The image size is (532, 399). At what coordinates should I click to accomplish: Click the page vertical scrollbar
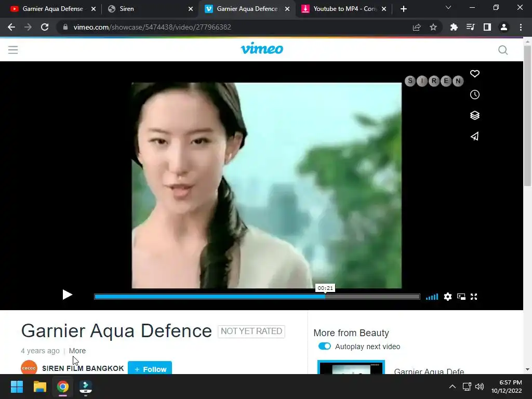coord(527,115)
